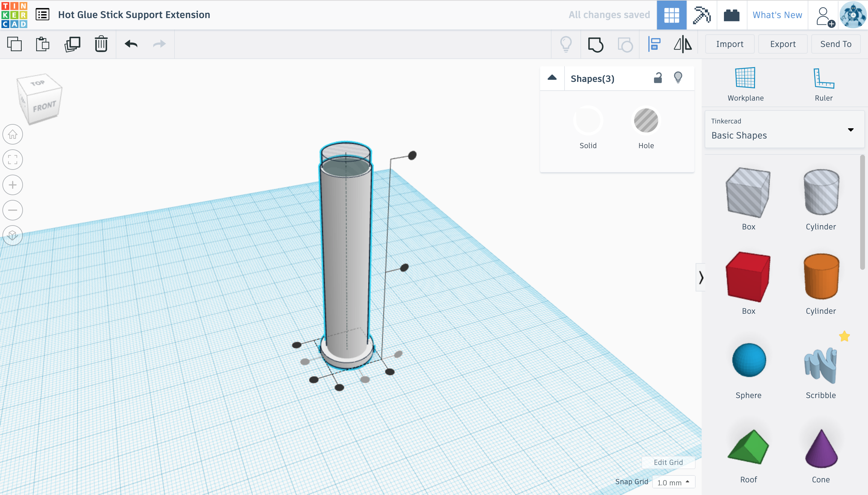Toggle the lock editing padlock

[658, 78]
